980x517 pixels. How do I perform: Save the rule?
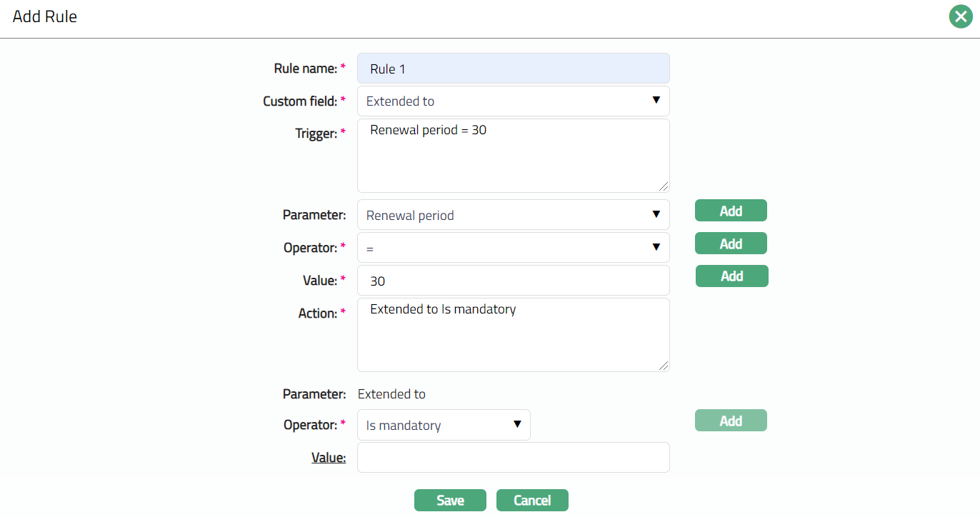coord(450,501)
